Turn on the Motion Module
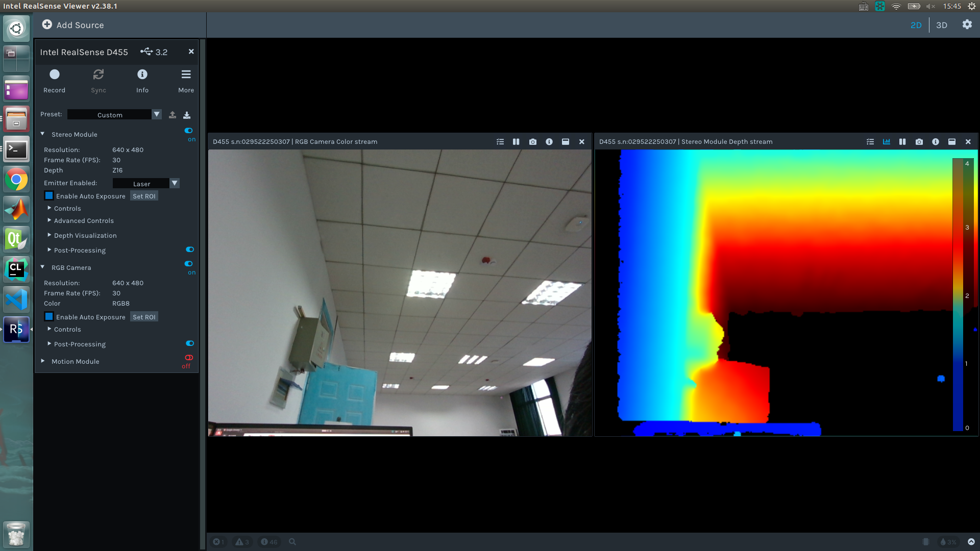Screen dimensions: 980x551 pyautogui.click(x=189, y=358)
